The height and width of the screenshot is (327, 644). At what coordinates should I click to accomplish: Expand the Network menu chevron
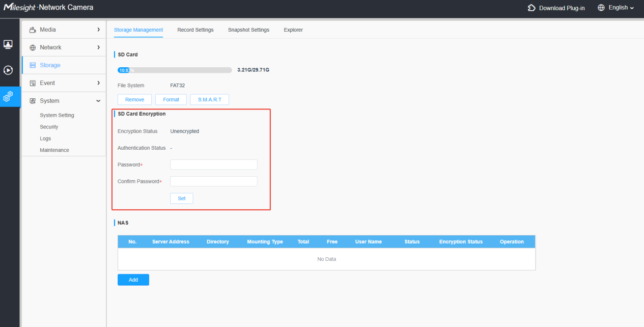(98, 47)
